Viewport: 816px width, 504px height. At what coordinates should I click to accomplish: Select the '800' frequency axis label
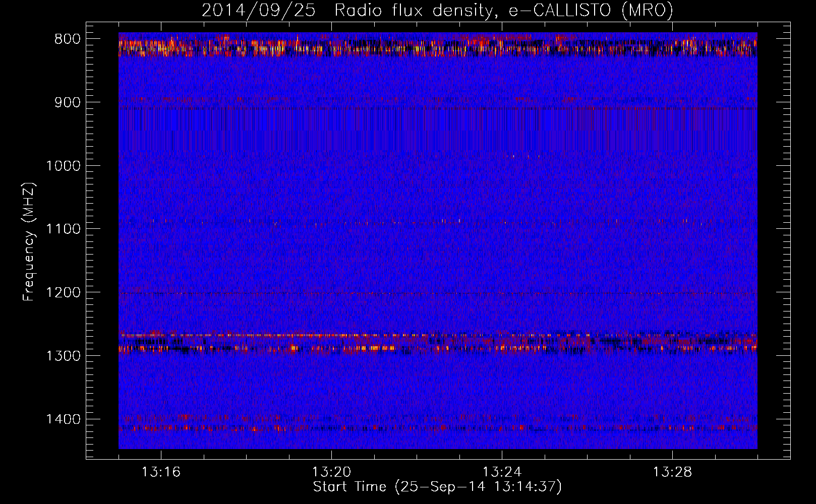pos(67,39)
